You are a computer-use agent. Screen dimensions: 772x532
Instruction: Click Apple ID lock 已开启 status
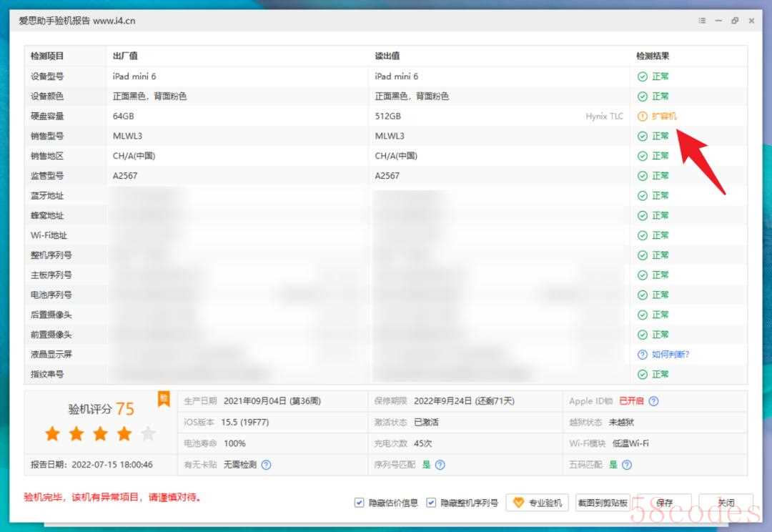pos(631,401)
